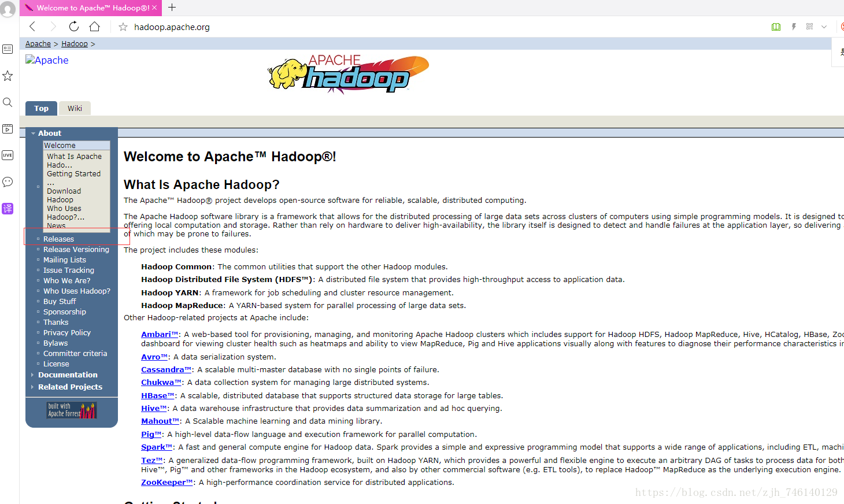
Task: Open the purple translate sidebar icon
Action: 8,209
